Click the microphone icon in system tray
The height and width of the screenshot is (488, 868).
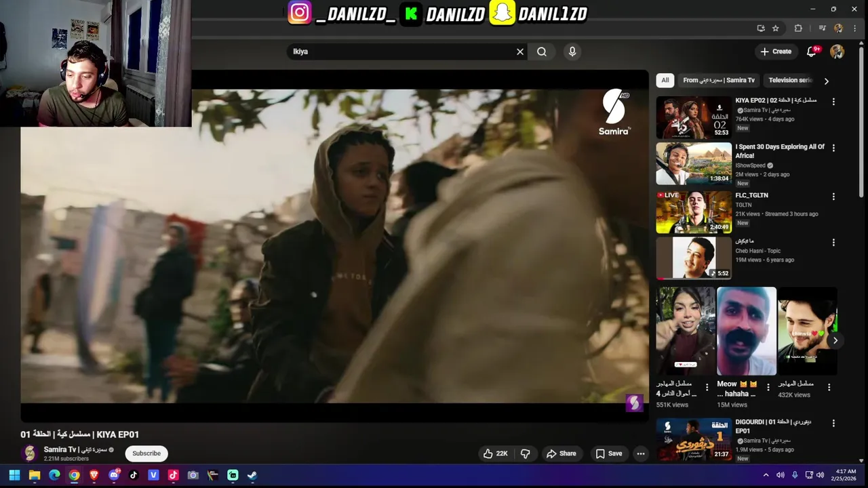tap(794, 475)
